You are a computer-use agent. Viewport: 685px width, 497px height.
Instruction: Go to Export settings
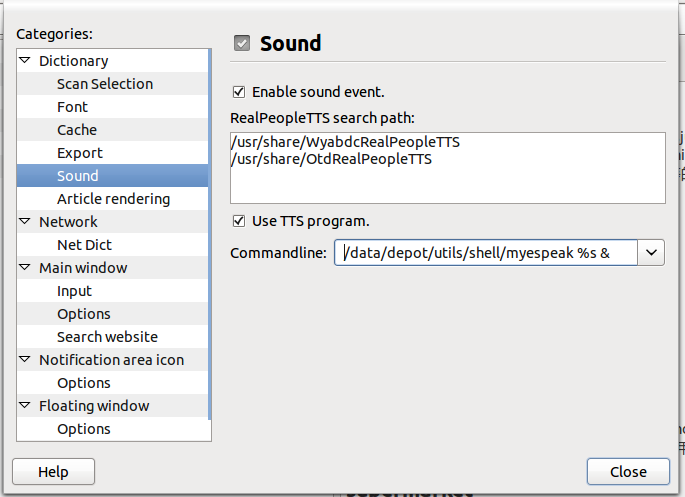coord(80,153)
